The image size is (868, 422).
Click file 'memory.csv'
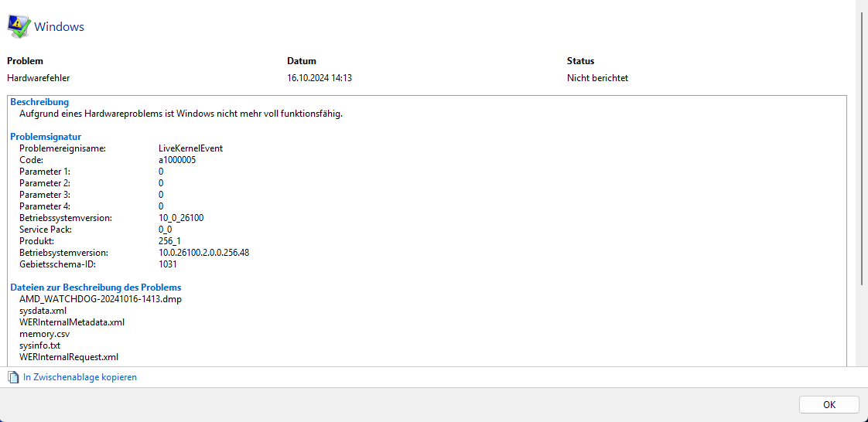click(x=44, y=334)
